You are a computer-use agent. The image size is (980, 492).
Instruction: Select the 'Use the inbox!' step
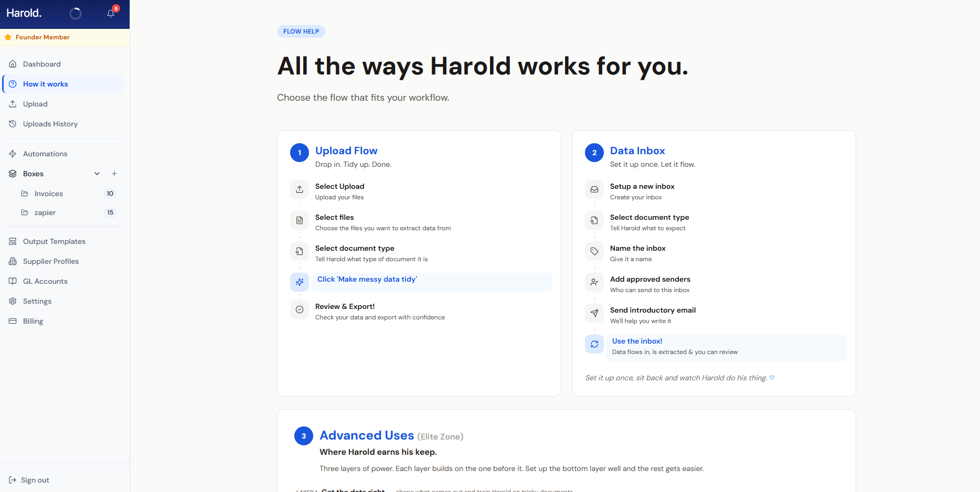[x=727, y=348]
